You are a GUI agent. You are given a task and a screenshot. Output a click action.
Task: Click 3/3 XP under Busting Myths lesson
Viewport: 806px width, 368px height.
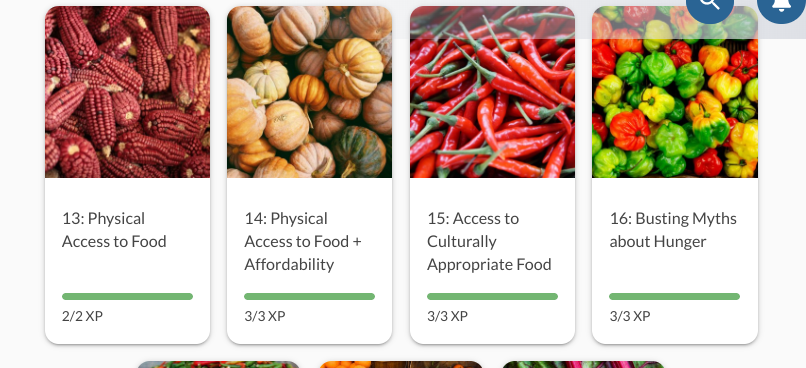[630, 316]
